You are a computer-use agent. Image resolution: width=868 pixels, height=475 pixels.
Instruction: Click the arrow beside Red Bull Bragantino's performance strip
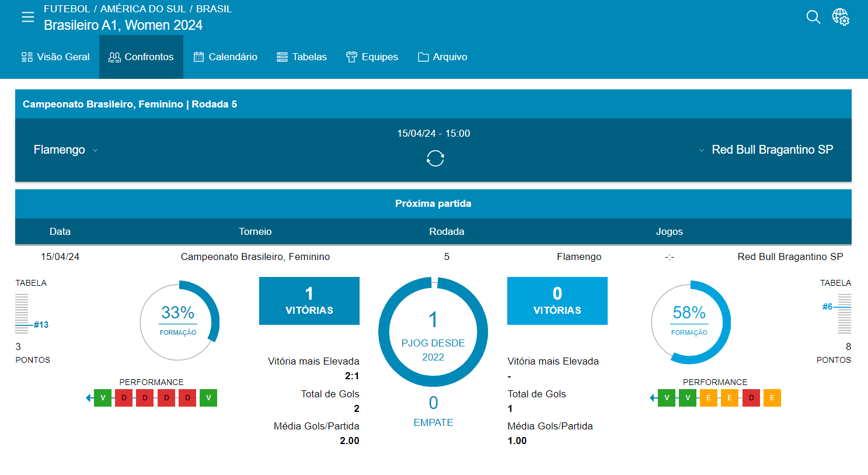click(653, 398)
